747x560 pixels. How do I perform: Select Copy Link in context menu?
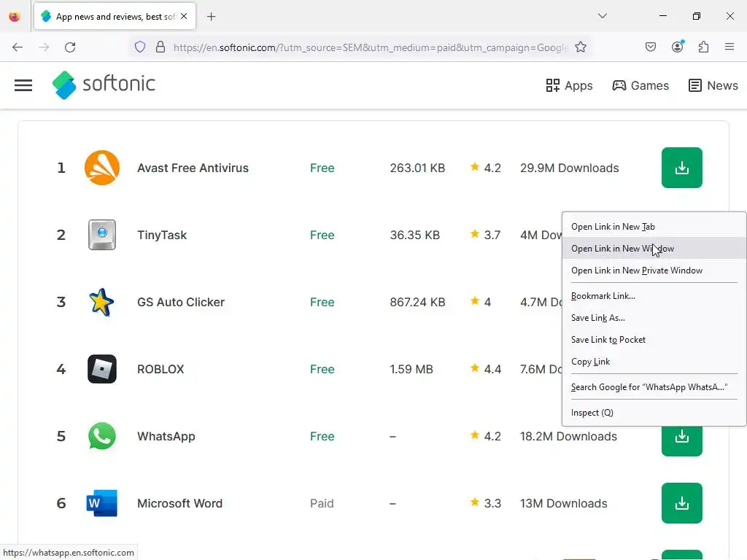[654, 362]
